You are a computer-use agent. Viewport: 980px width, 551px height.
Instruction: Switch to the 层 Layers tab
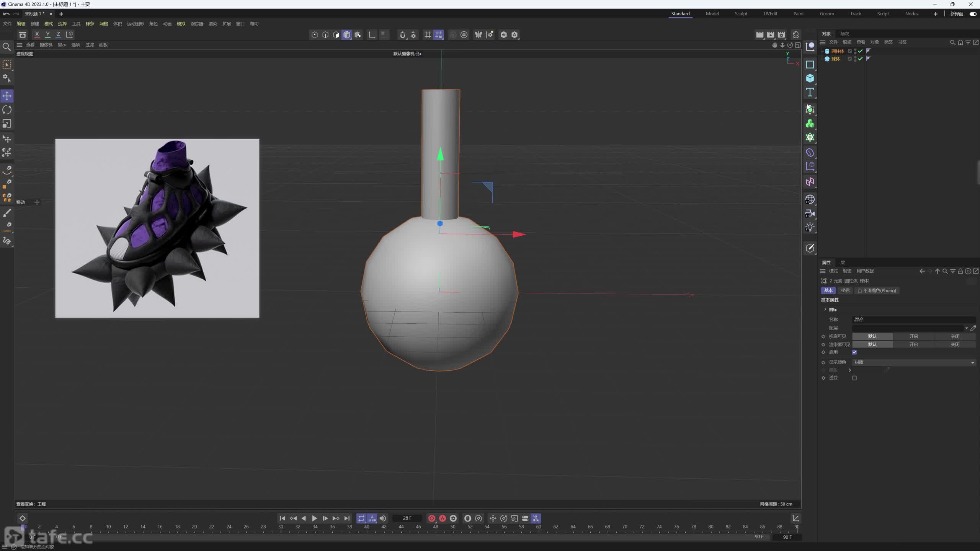pyautogui.click(x=842, y=262)
